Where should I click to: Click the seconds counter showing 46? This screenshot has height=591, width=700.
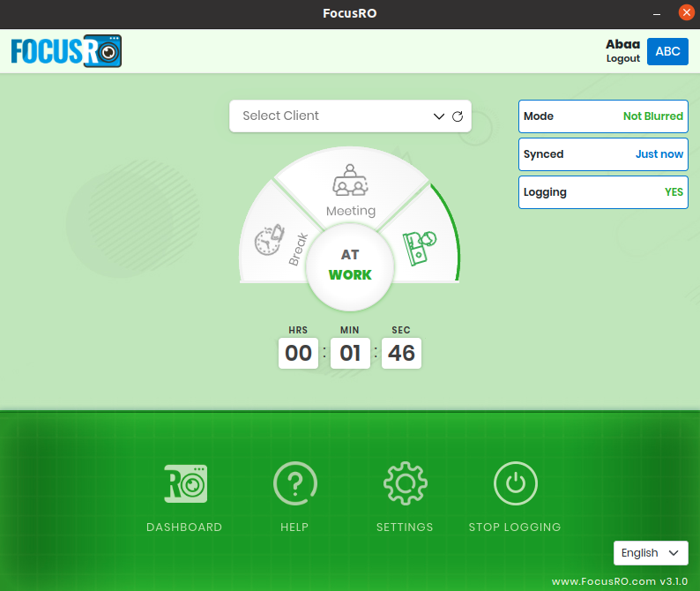click(x=401, y=353)
